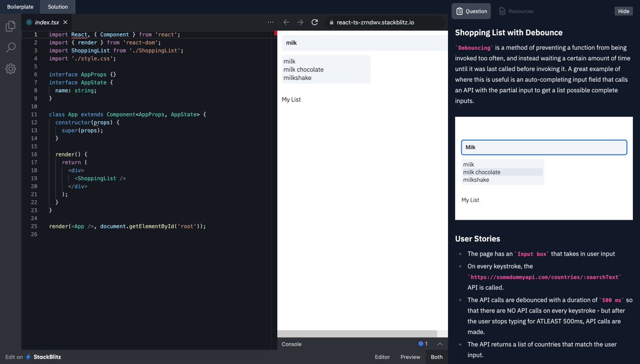
Task: Click line number 11 in editor gutter
Action: pyautogui.click(x=34, y=115)
